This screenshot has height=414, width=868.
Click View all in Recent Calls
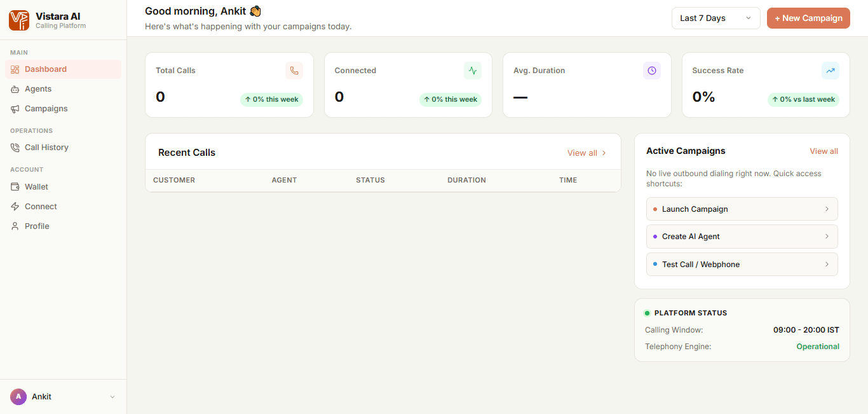coord(587,153)
